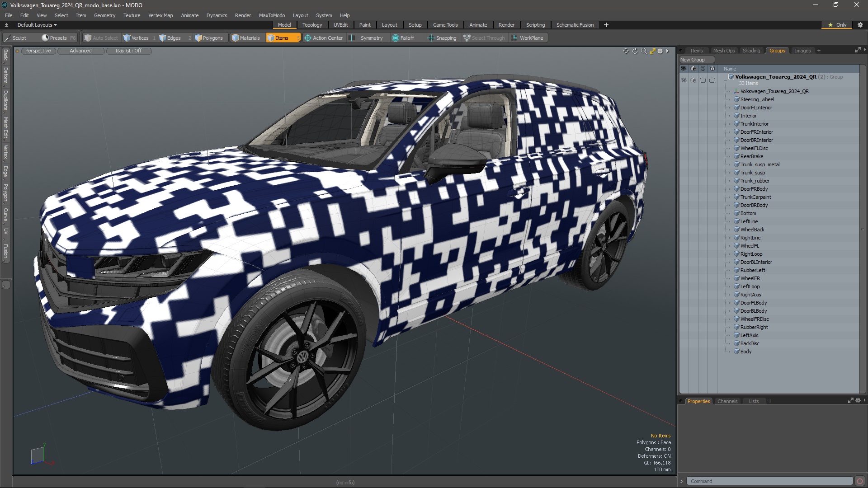The height and width of the screenshot is (488, 868).
Task: Enable Snapping toggle
Action: [442, 38]
